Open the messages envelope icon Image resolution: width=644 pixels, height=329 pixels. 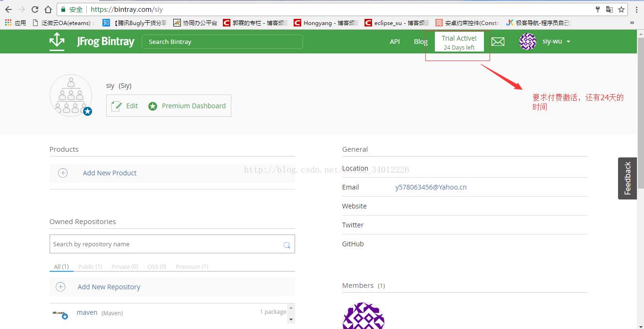point(498,42)
